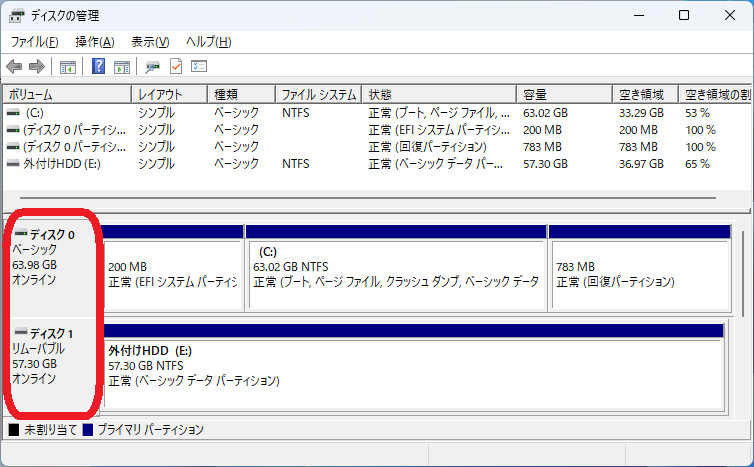
Task: Click the Forward arrow toolbar icon
Action: pos(37,66)
